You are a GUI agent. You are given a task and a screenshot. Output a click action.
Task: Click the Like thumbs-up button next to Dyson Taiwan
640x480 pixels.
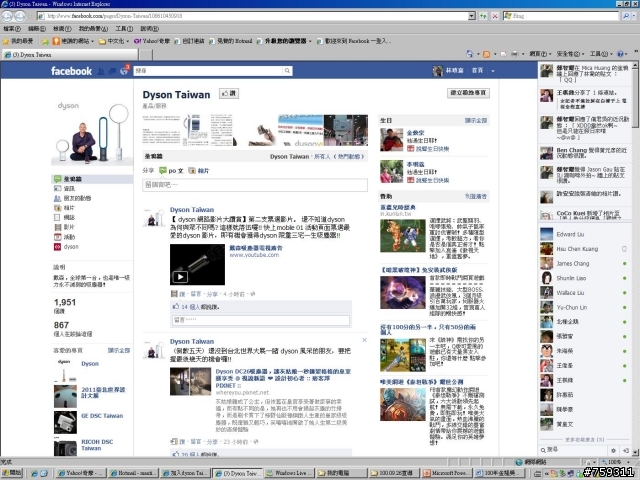click(229, 93)
